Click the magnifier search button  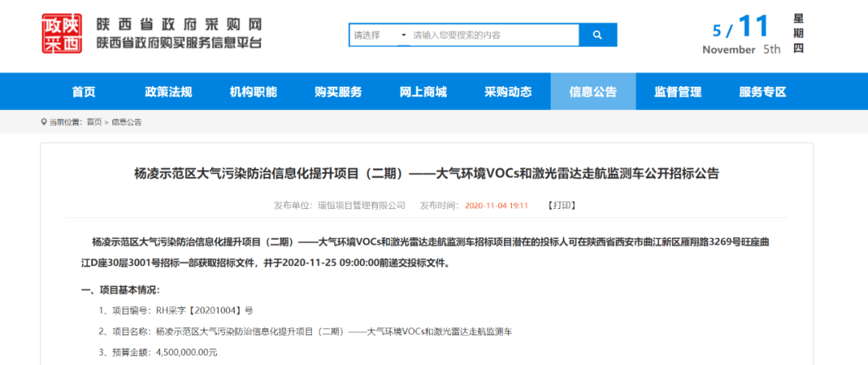click(x=597, y=35)
